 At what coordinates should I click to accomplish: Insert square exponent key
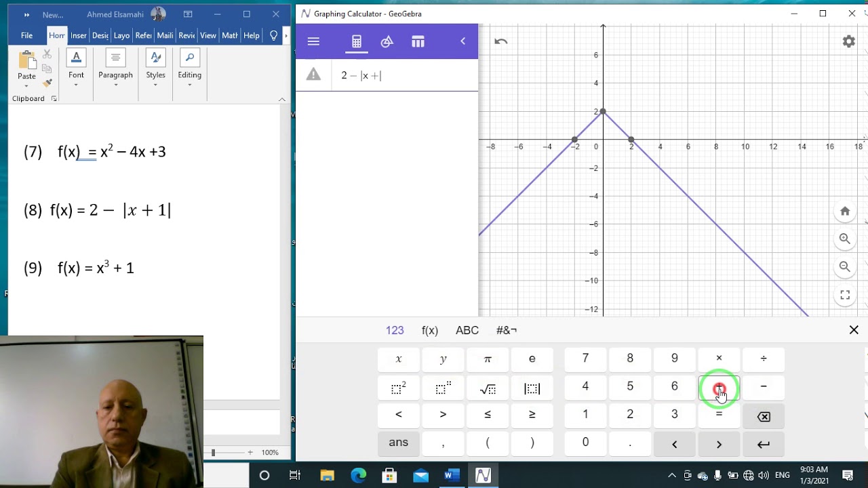pos(399,388)
